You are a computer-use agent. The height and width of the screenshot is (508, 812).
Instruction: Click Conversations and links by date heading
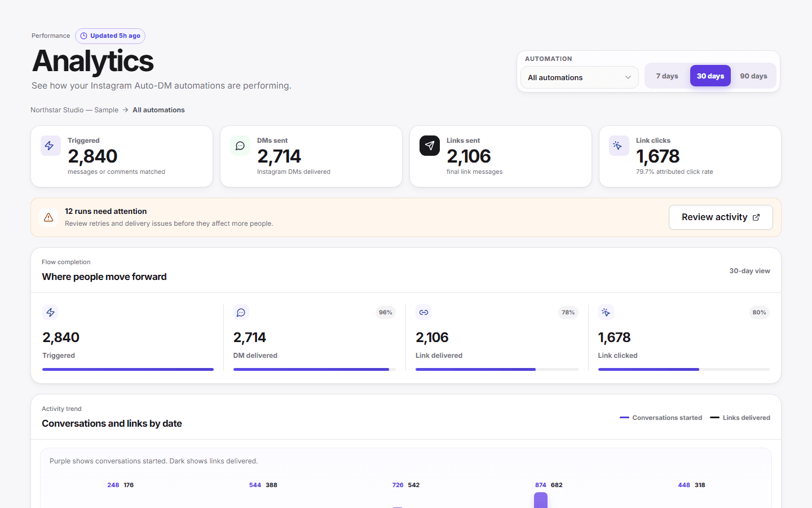tap(112, 423)
